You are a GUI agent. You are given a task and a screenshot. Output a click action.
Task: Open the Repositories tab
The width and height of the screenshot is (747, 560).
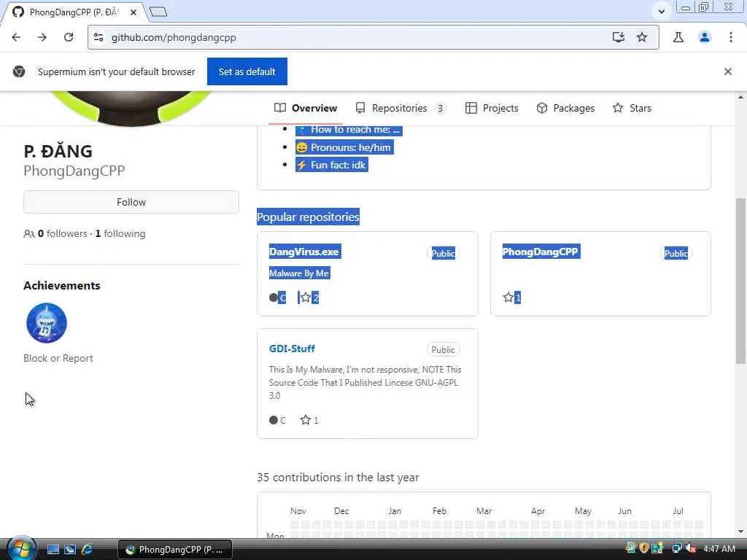pos(400,108)
